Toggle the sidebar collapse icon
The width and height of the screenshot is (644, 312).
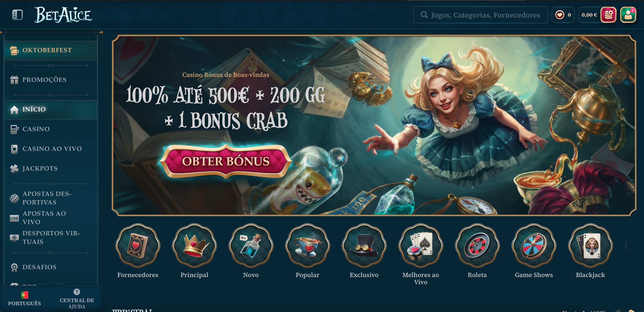(18, 15)
